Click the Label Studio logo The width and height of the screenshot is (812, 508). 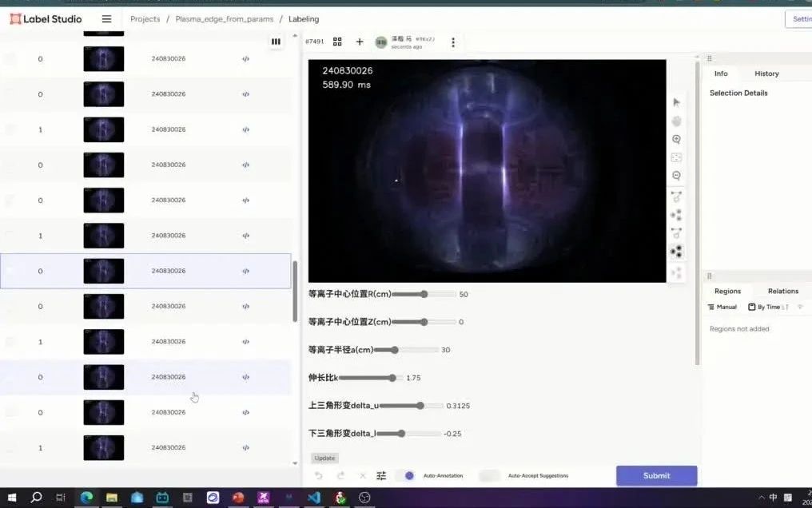tap(46, 19)
